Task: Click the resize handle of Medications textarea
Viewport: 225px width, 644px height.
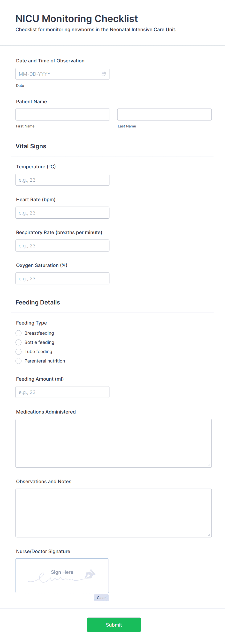Action: (210, 465)
